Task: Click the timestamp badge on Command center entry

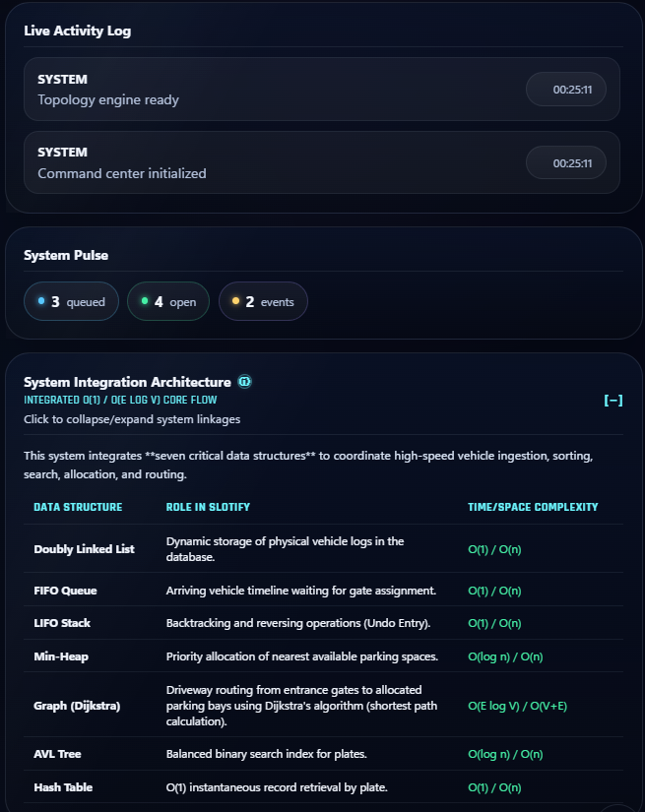Action: (566, 163)
